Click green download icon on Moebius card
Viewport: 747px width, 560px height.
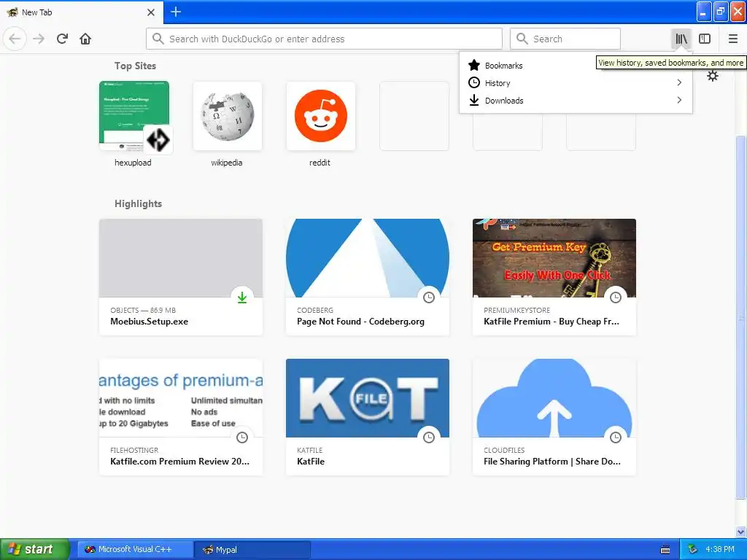pos(242,297)
